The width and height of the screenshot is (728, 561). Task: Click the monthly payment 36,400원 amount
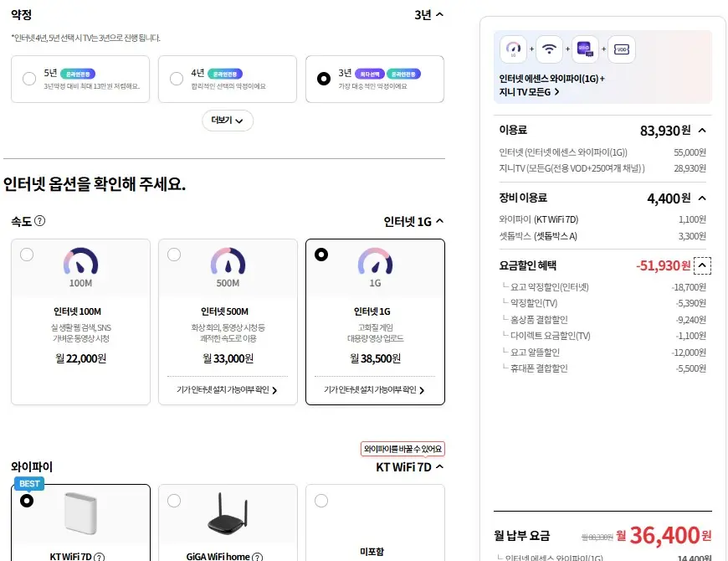[664, 535]
